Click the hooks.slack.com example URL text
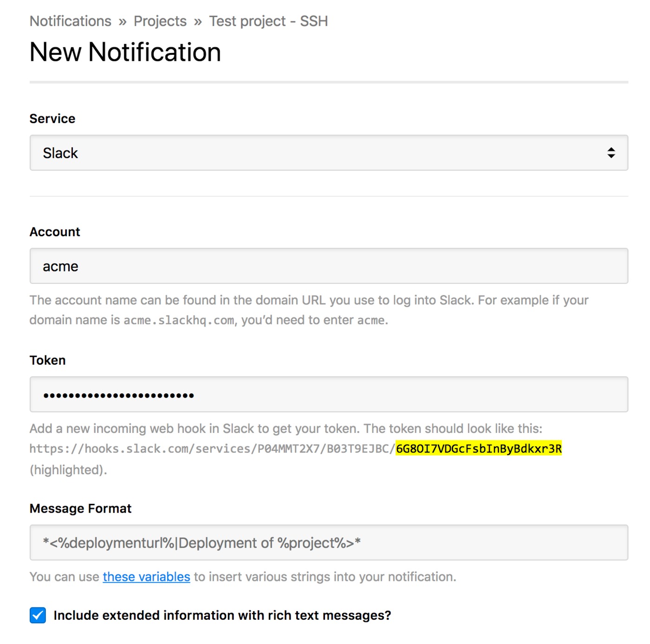650x644 pixels. (296, 449)
